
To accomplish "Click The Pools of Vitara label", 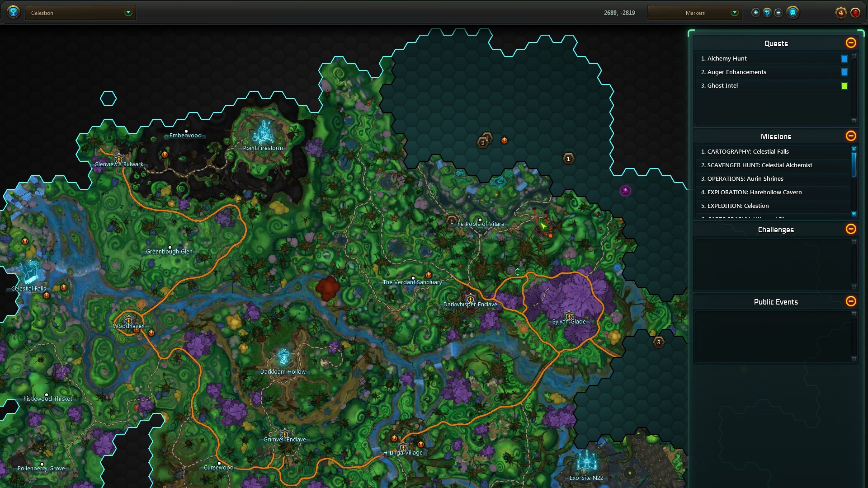I will (x=479, y=224).
